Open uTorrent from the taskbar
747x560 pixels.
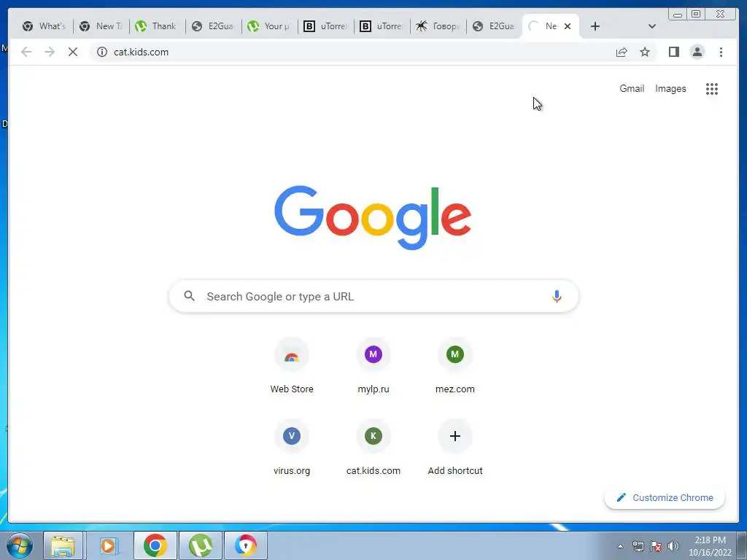click(201, 545)
